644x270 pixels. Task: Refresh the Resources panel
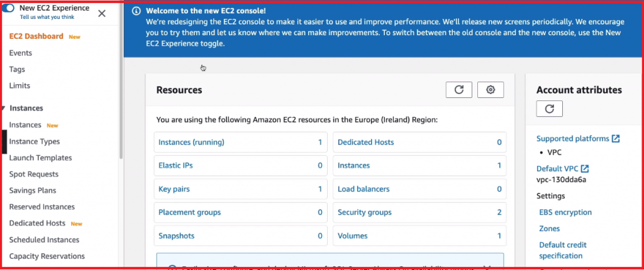(x=458, y=90)
